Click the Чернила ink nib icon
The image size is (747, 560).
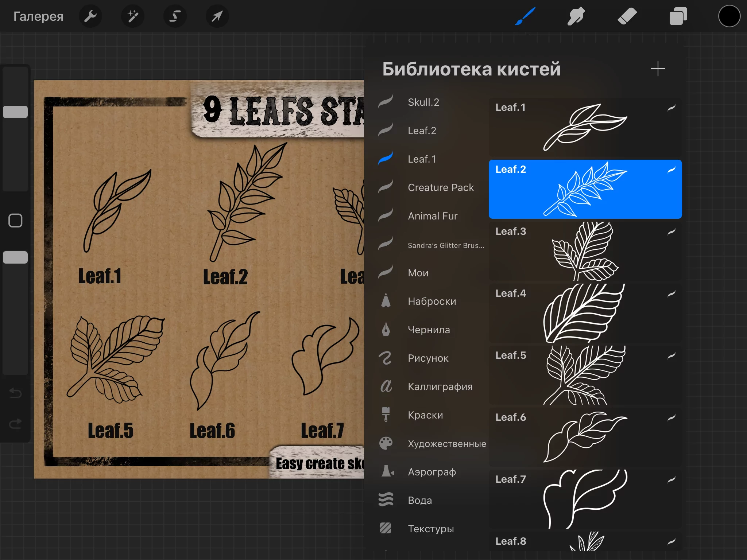coord(386,329)
